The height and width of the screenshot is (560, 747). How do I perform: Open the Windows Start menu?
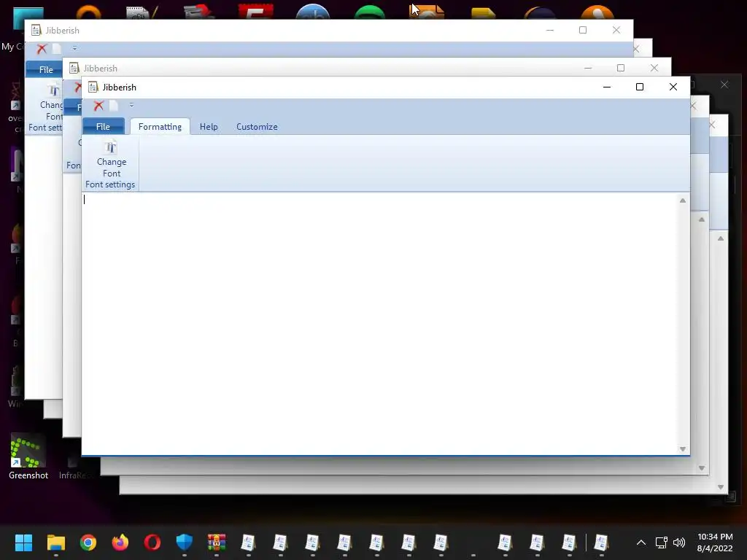point(23,542)
